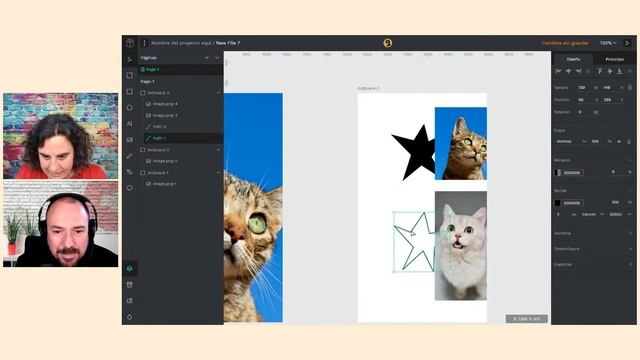Toggle the layer lock icon in Capa section
640x360 pixels.
coord(629,142)
